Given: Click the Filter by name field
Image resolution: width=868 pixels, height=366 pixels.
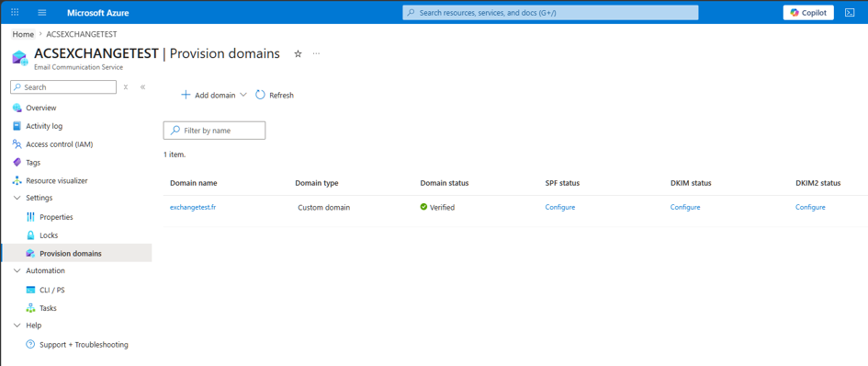Looking at the screenshot, I should coord(214,131).
